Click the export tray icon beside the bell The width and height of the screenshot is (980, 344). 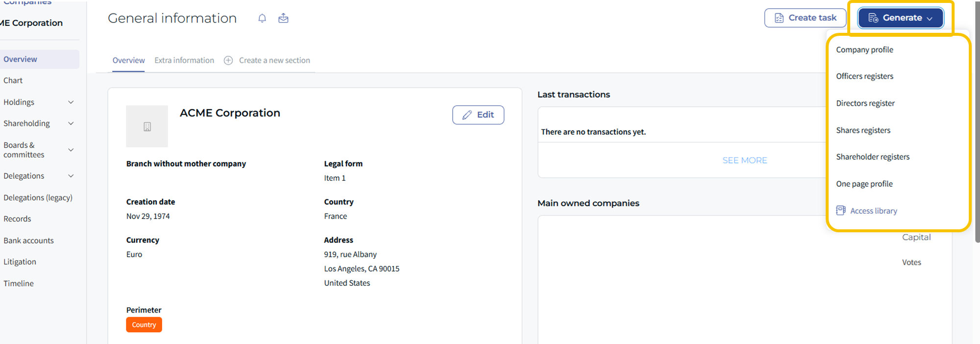(x=283, y=18)
